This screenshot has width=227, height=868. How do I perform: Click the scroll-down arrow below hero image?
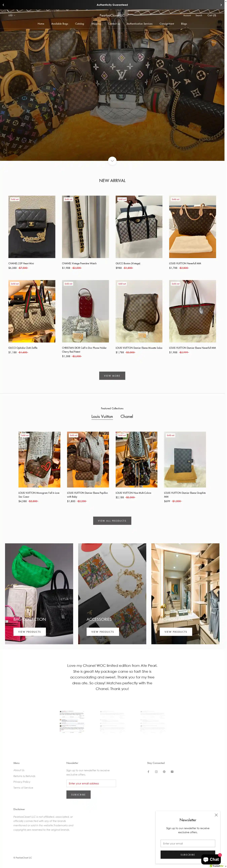coord(112,161)
